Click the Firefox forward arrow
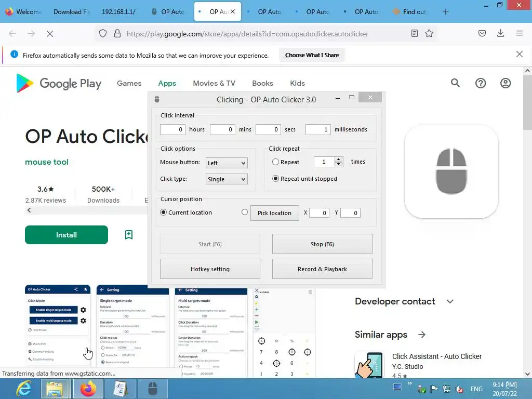This screenshot has height=399, width=532. (31, 34)
